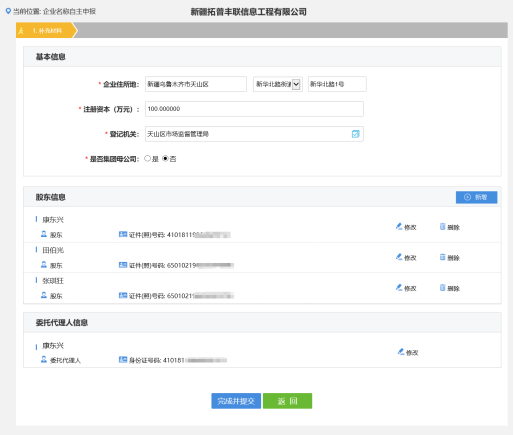Click 修改 for shareholder 田伯光
The image size is (514, 435).
click(406, 257)
